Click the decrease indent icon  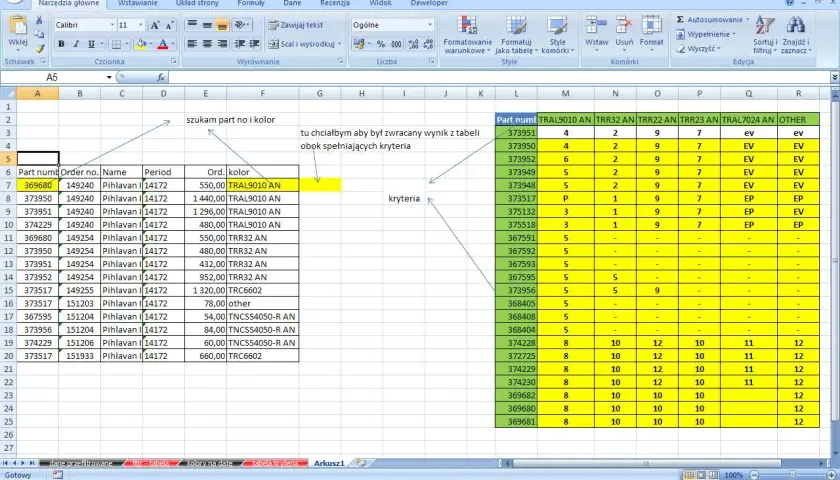239,44
